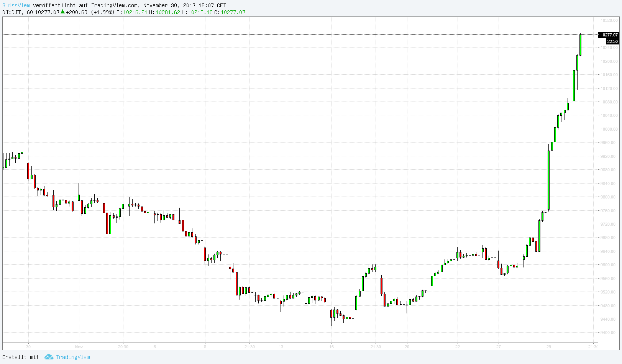Click the 29 date axis label
Image resolution: width=622 pixels, height=364 pixels.
click(549, 347)
